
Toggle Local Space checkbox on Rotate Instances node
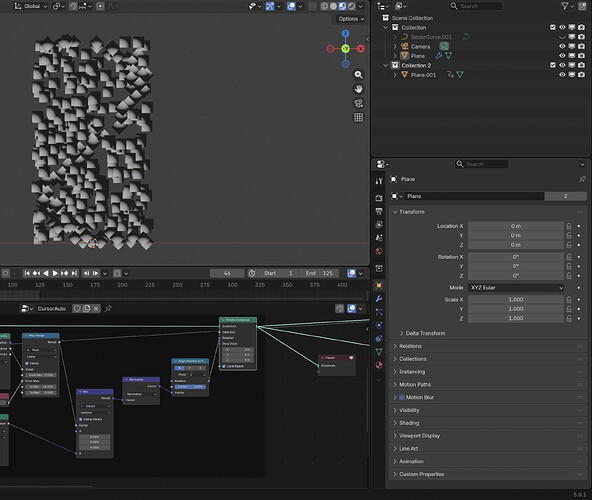click(x=224, y=366)
